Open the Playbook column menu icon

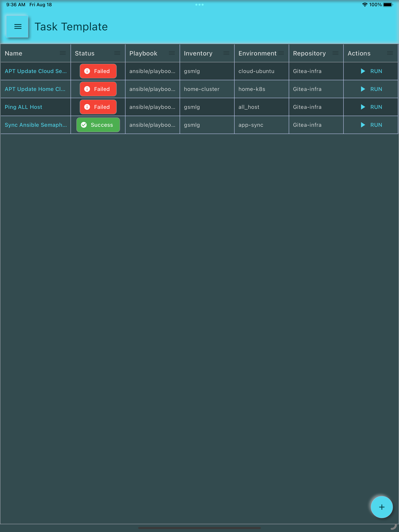172,53
